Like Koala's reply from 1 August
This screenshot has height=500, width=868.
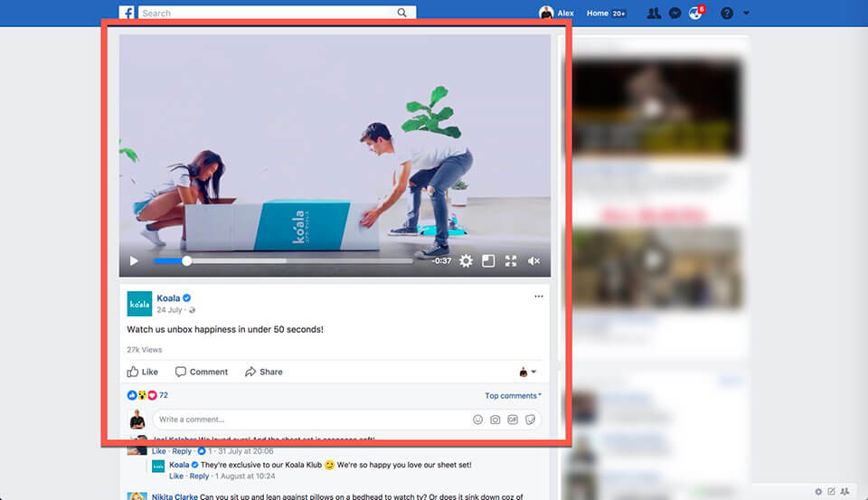coord(176,476)
